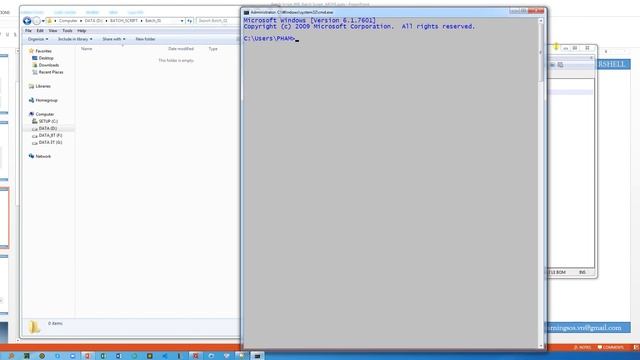The width and height of the screenshot is (640, 360).
Task: Open Downloads in the navigation pane
Action: click(x=49, y=65)
